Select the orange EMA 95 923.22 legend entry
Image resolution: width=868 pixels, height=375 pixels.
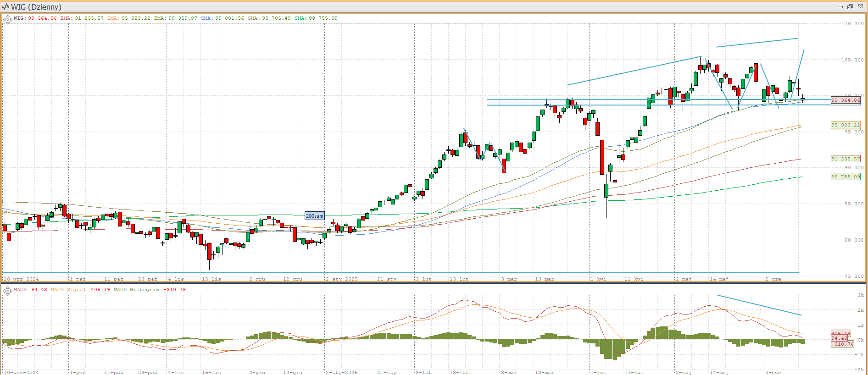point(128,18)
